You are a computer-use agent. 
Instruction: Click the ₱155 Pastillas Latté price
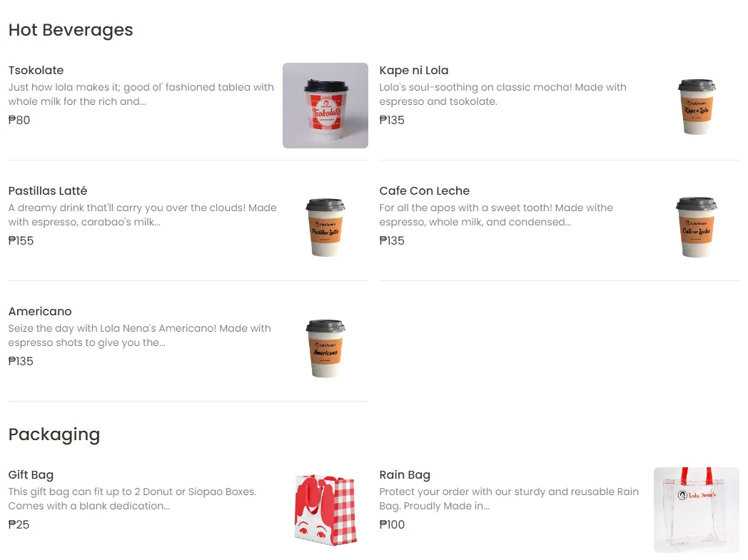[21, 240]
